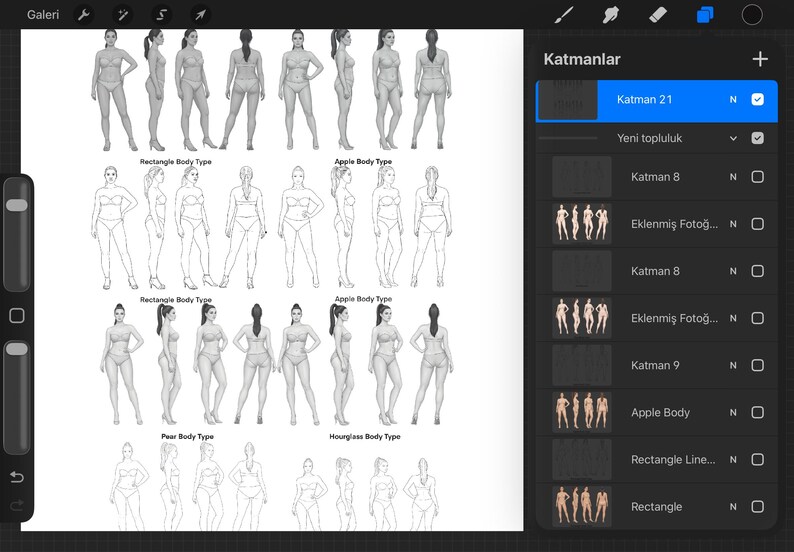Image resolution: width=794 pixels, height=552 pixels.
Task: Tap the Rectangle Line... layer thumbnail
Action: pos(582,459)
